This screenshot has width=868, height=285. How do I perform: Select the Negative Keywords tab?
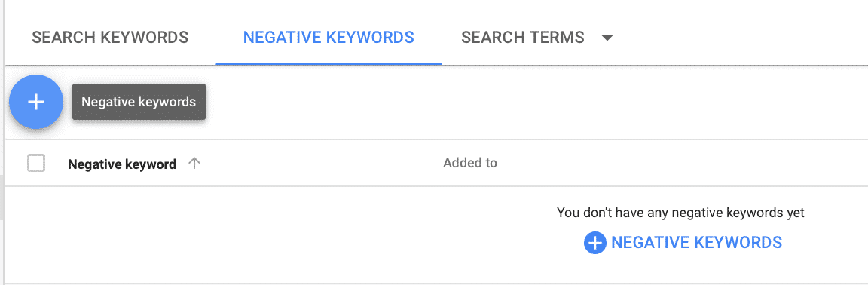point(329,38)
